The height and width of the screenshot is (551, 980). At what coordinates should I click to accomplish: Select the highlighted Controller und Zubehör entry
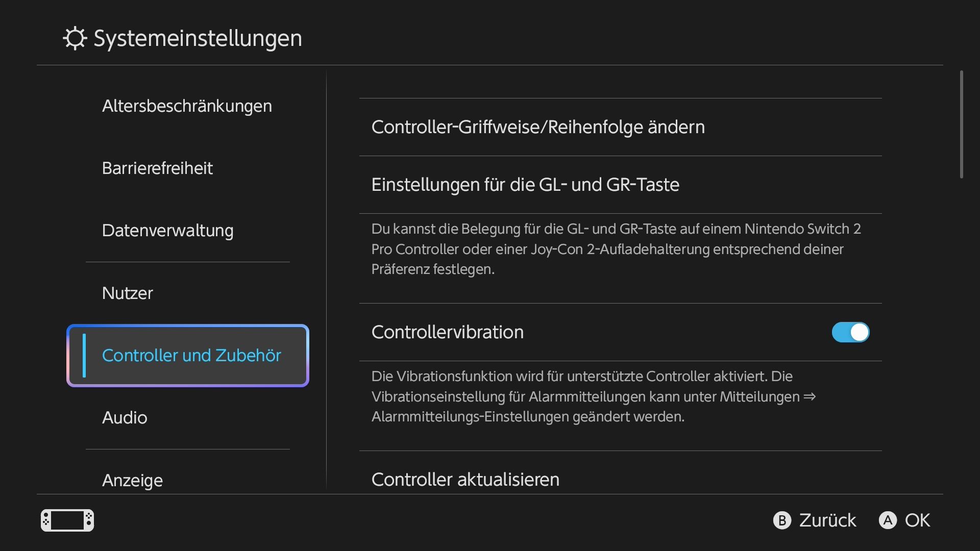pos(188,356)
